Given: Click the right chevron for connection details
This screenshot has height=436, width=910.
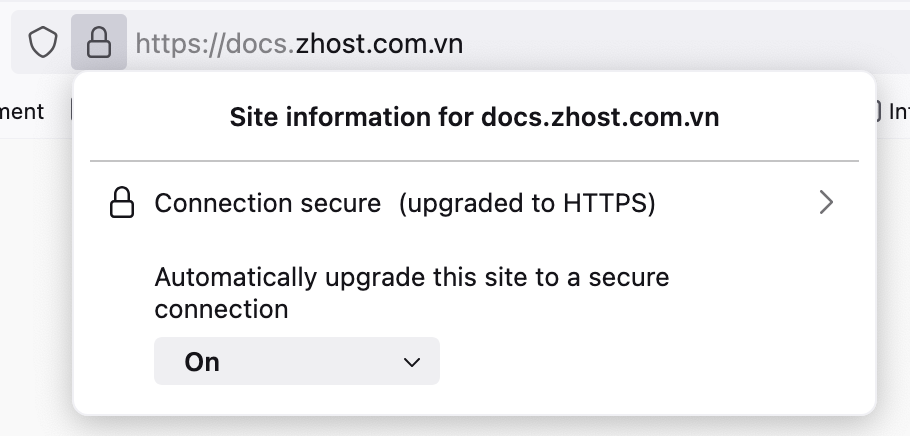Looking at the screenshot, I should (826, 203).
